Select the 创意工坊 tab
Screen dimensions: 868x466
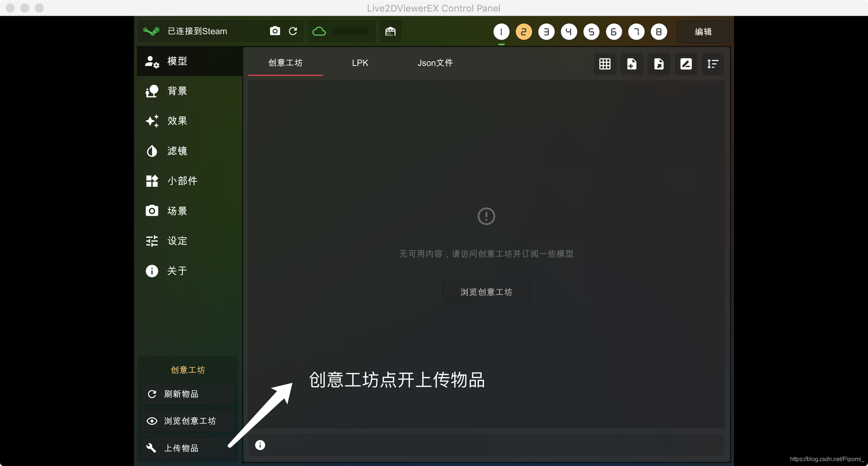point(285,63)
